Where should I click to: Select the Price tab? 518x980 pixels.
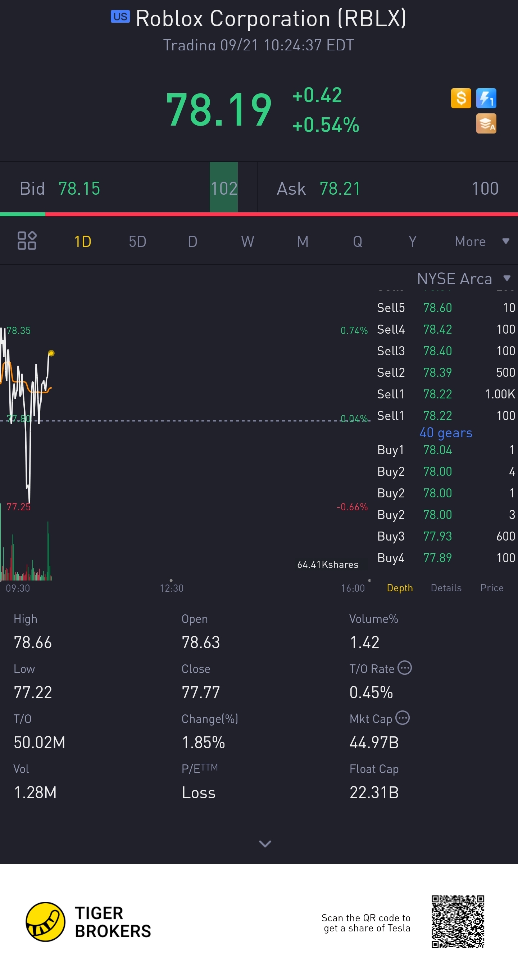point(492,588)
